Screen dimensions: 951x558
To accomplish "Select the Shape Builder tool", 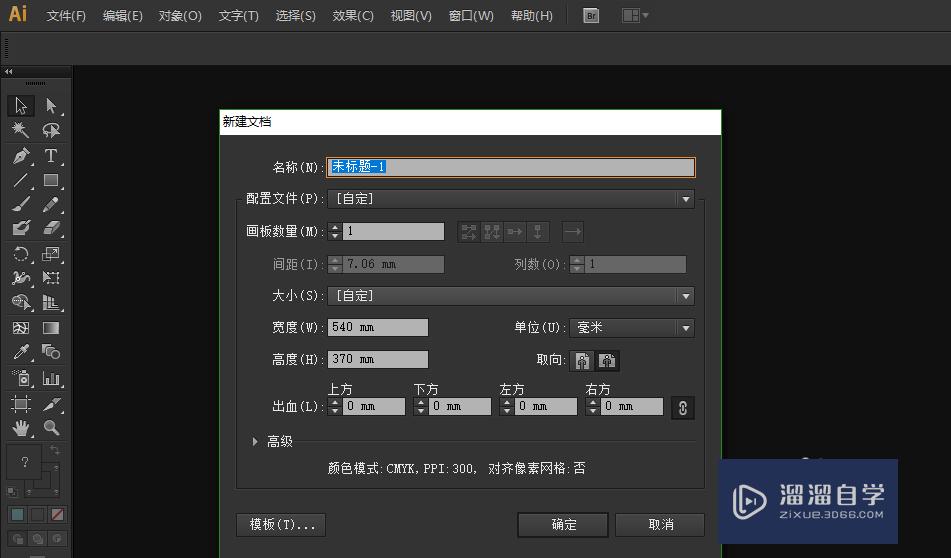I will (x=21, y=302).
